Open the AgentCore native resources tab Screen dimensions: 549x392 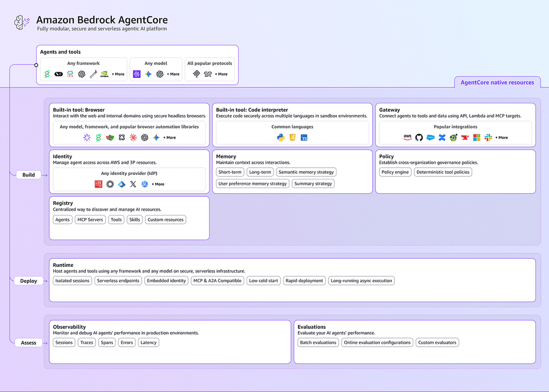pyautogui.click(x=497, y=82)
